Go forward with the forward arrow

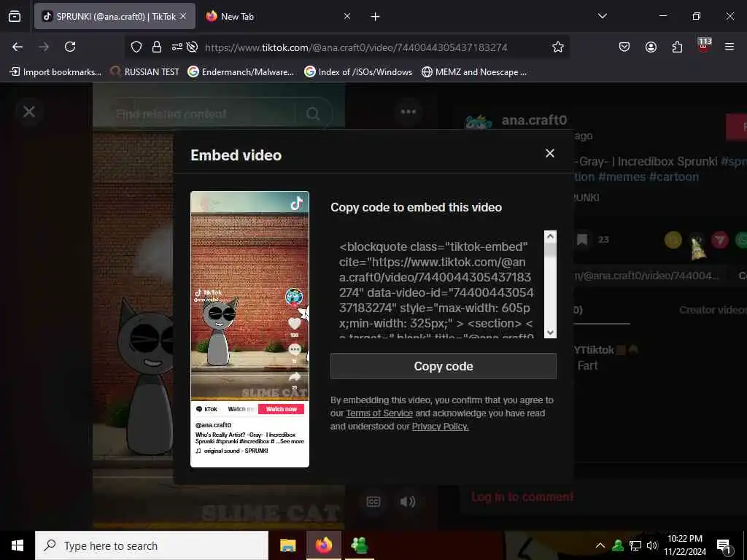tap(44, 47)
